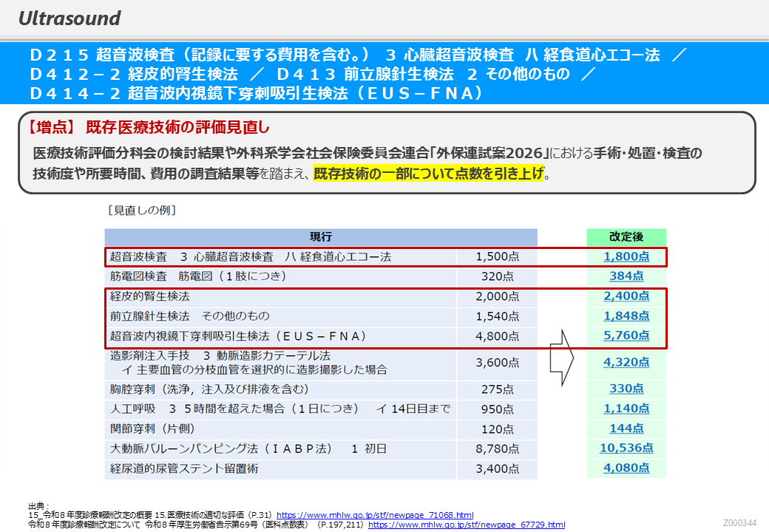Click the 8,780点 current points cell
The width and height of the screenshot is (769, 532).
point(496,449)
